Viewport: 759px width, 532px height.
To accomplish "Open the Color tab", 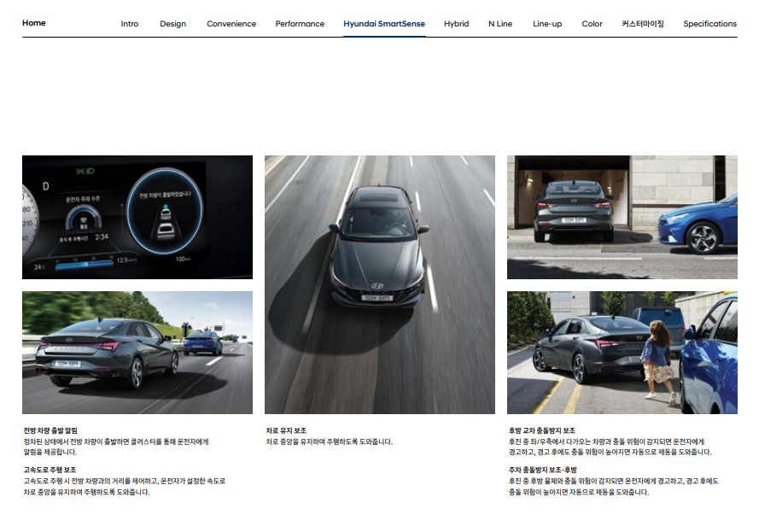I will tap(592, 24).
